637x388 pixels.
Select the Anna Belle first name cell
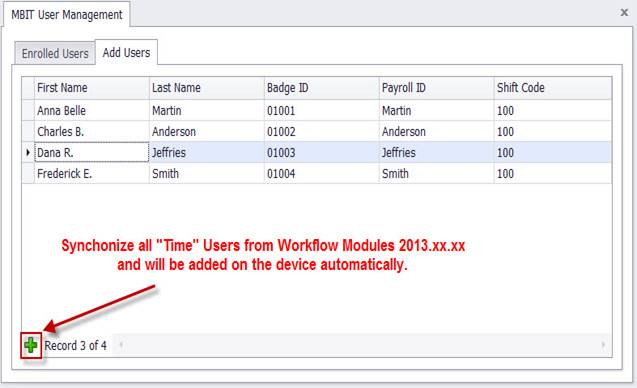[x=92, y=111]
